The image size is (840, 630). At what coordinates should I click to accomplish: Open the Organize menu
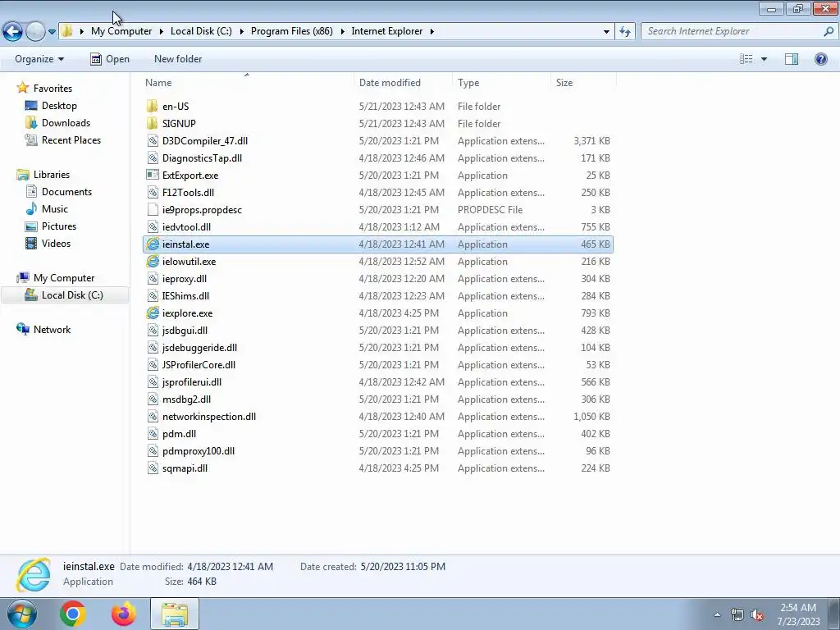39,59
